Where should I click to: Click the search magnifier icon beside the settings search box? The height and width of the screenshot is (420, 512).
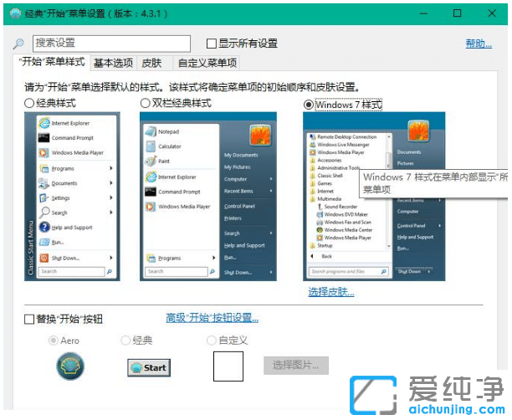click(x=18, y=44)
